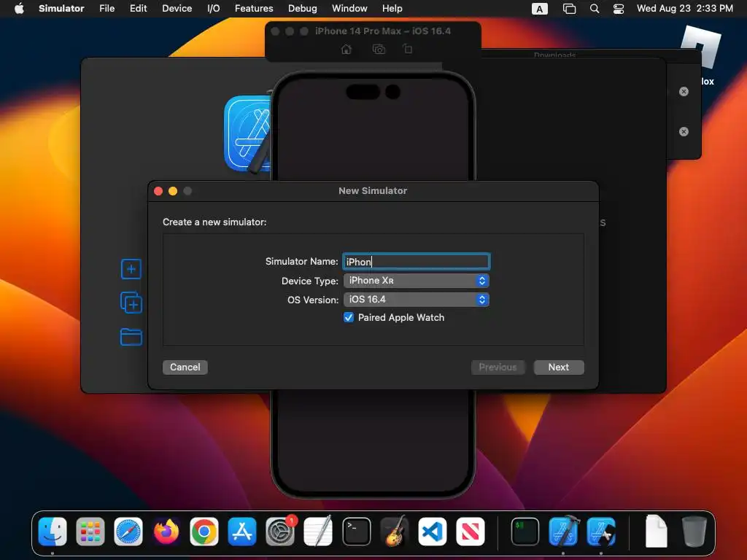Image resolution: width=747 pixels, height=560 pixels.
Task: Open Xcode from the Dock
Action: tap(564, 532)
